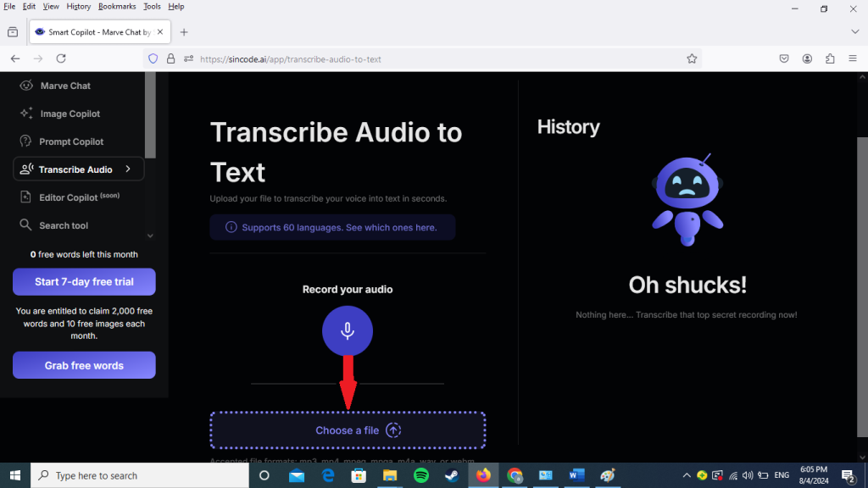
Task: Open Image Copilot in sidebar
Action: coord(70,114)
